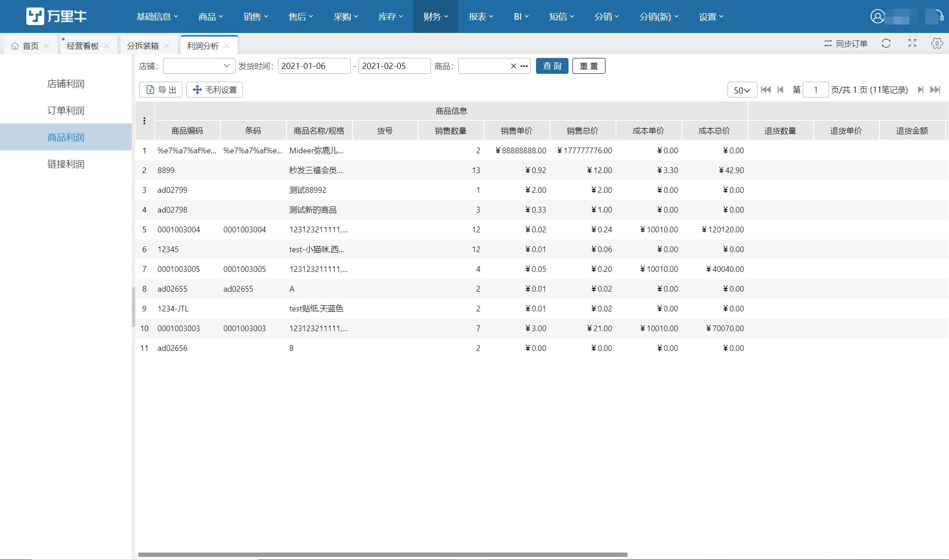This screenshot has width=949, height=560.
Task: Refresh the page with the reload icon
Action: (x=886, y=43)
